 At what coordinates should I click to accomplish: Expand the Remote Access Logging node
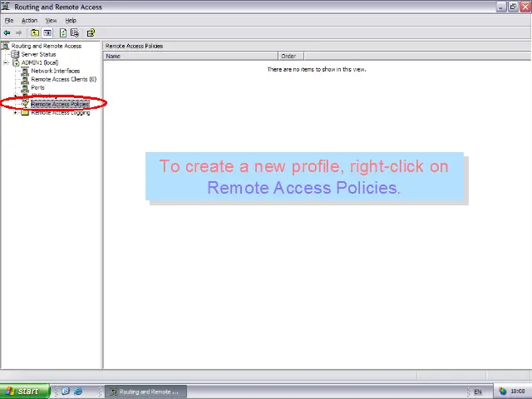pyautogui.click(x=16, y=112)
